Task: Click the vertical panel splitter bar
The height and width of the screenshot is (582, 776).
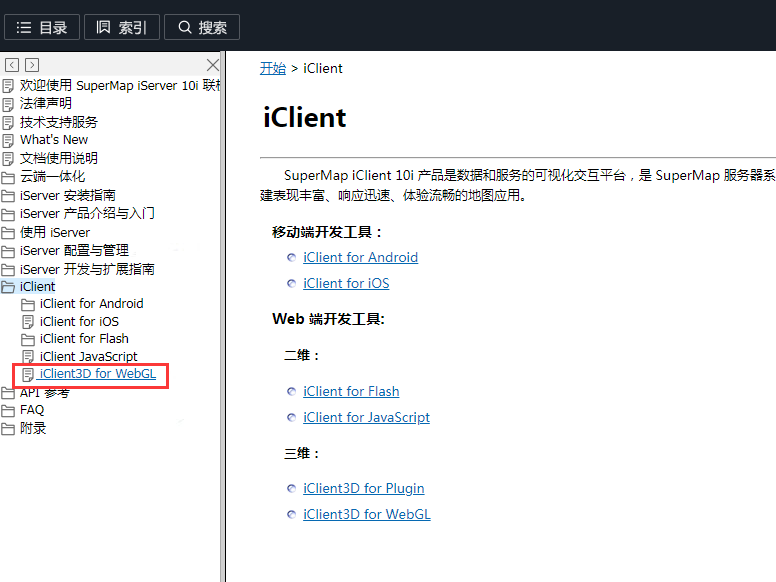Action: 223,317
